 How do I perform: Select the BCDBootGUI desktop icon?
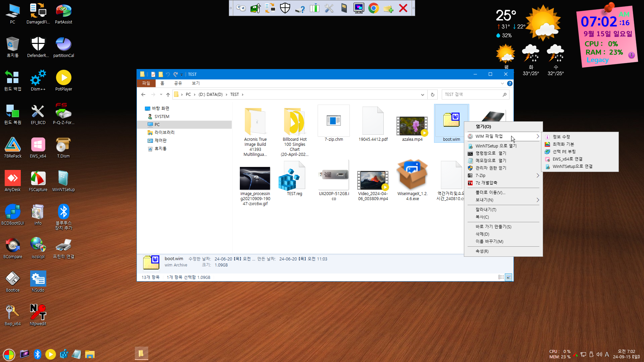(13, 215)
